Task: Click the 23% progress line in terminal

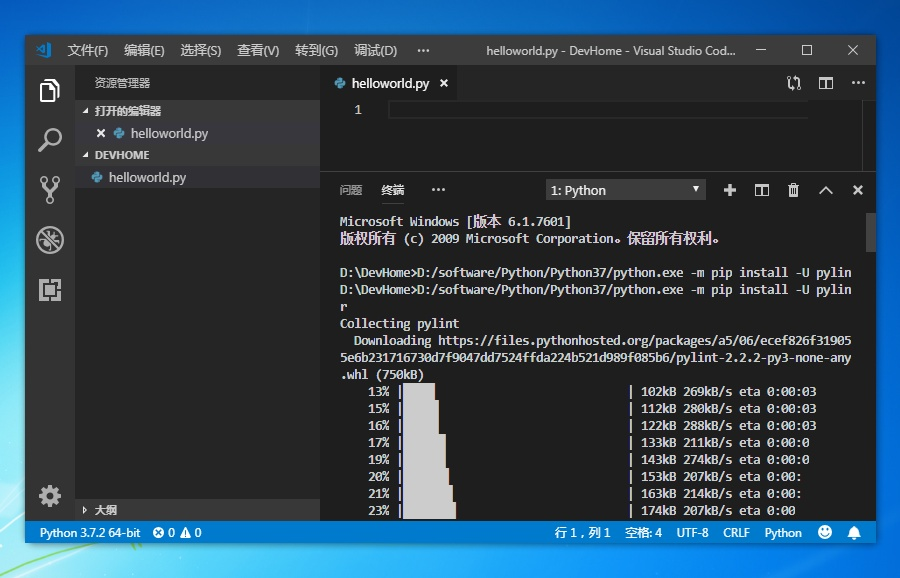Action: tap(582, 510)
